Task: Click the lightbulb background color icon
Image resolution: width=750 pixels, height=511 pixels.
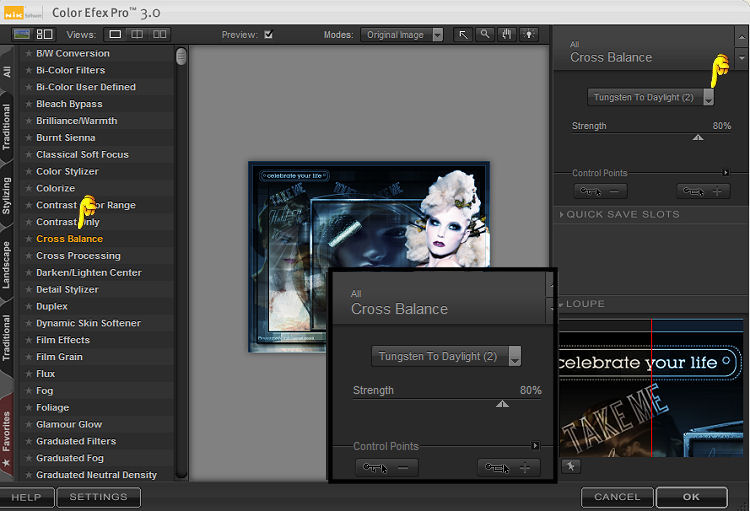Action: coord(528,34)
